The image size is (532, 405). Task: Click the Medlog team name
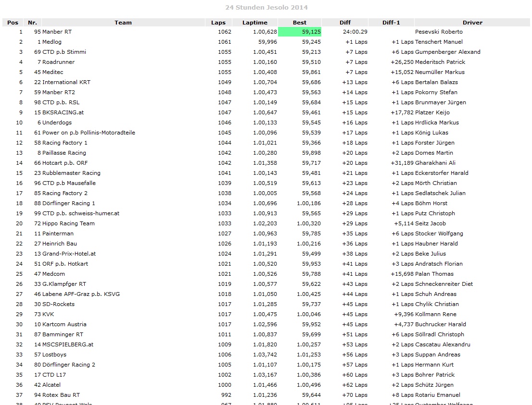52,42
